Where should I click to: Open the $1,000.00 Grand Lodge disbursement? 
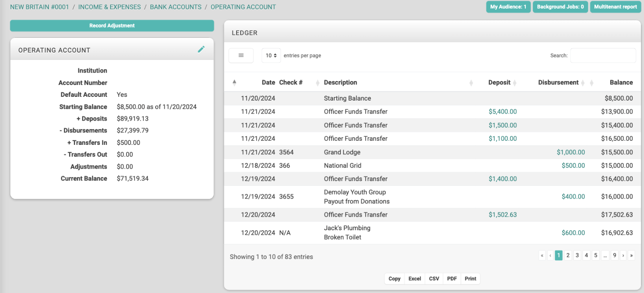pyautogui.click(x=571, y=152)
